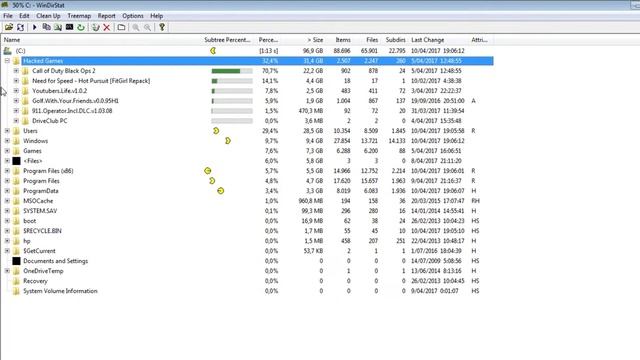Select the $GetCurrent folder name
640x360 pixels.
click(39, 251)
